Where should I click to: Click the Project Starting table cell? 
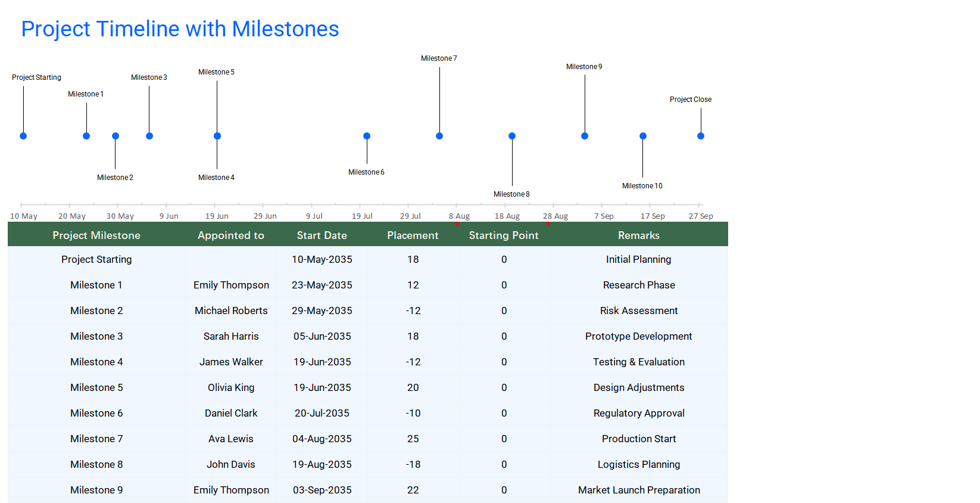click(x=96, y=259)
